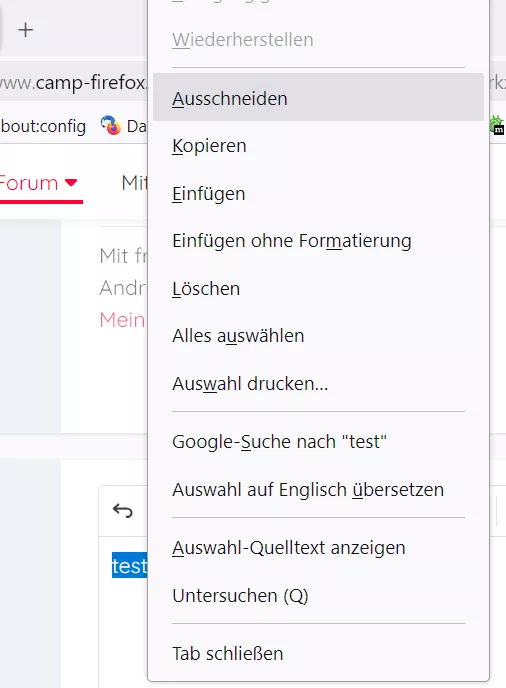
Task: Choose Kopieren in the context menu
Action: point(318,146)
